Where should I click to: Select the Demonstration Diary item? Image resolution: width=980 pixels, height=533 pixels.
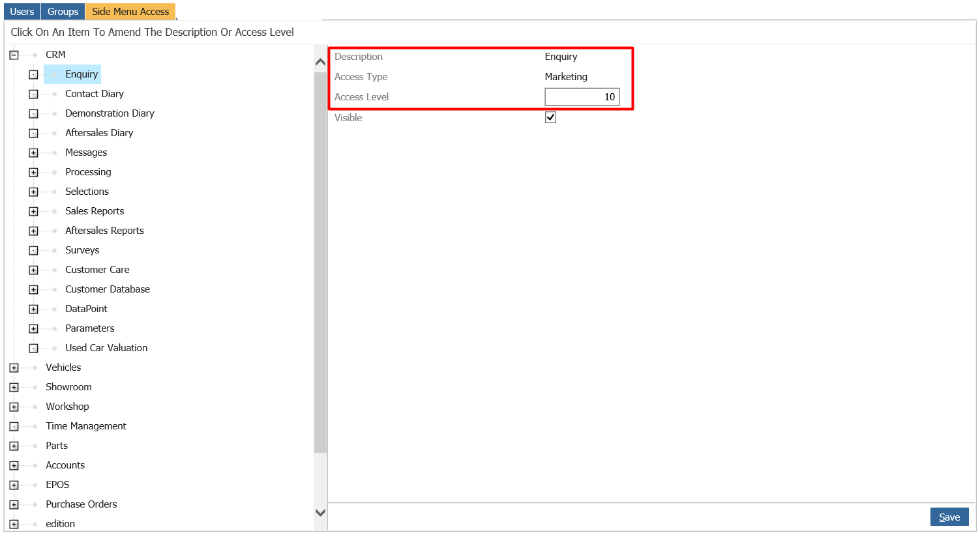tap(110, 113)
